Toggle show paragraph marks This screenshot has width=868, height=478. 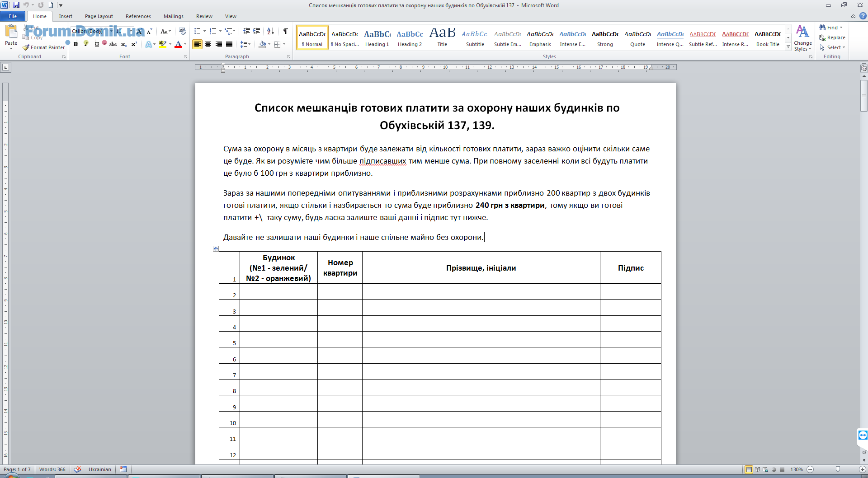(x=286, y=31)
